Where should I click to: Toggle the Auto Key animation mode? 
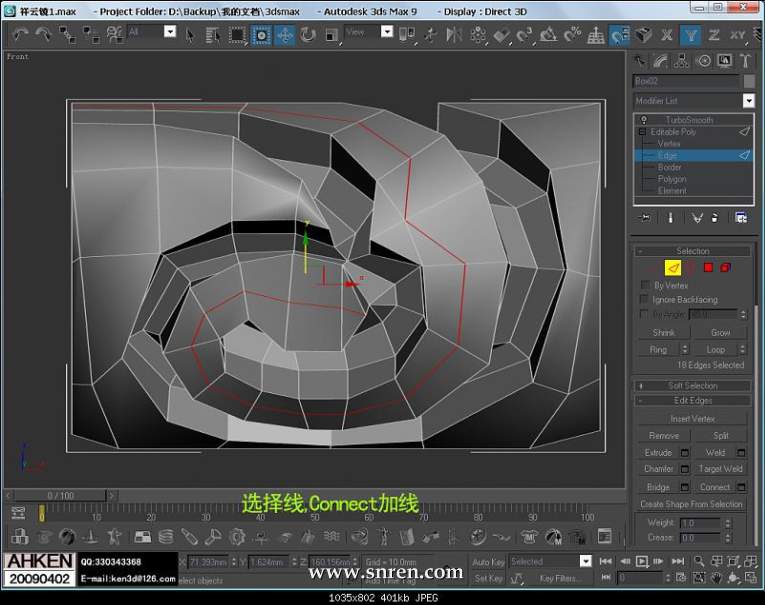pos(488,562)
